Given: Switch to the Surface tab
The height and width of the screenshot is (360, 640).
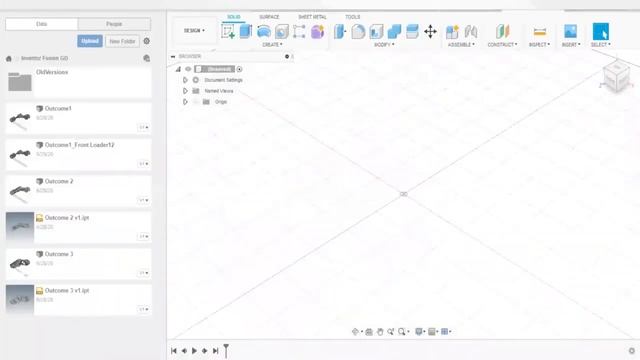Looking at the screenshot, I should [269, 17].
